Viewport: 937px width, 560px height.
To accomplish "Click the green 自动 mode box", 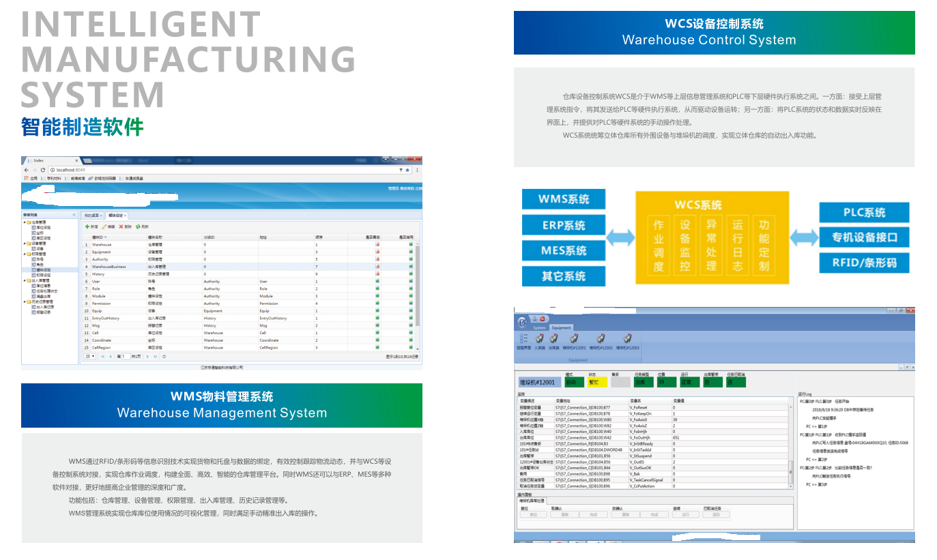I will click(x=575, y=382).
